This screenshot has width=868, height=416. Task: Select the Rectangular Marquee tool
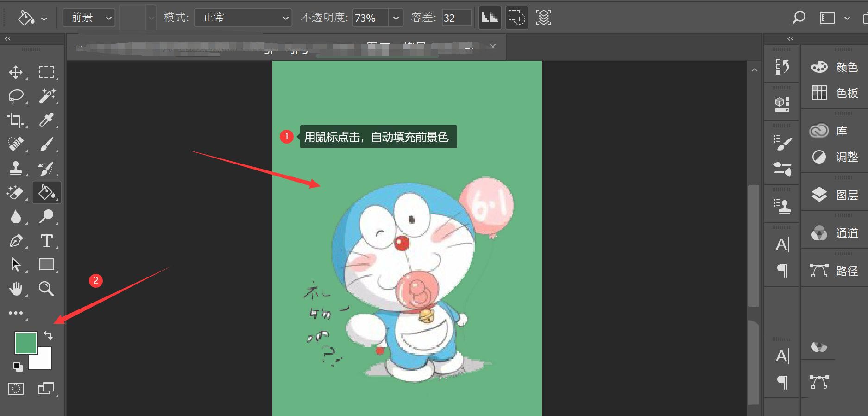click(46, 72)
